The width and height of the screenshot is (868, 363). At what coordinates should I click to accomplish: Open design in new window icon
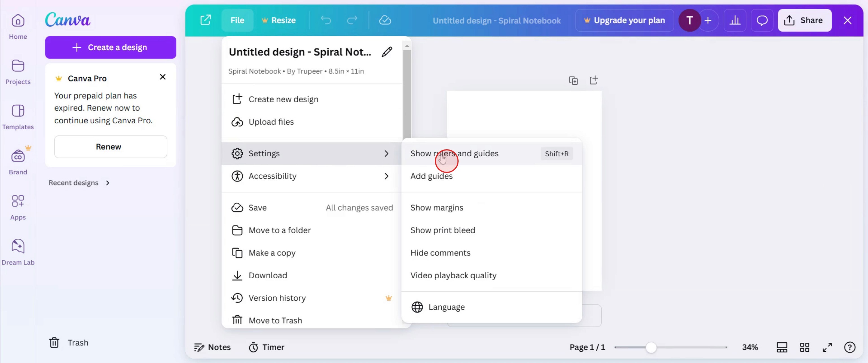205,20
